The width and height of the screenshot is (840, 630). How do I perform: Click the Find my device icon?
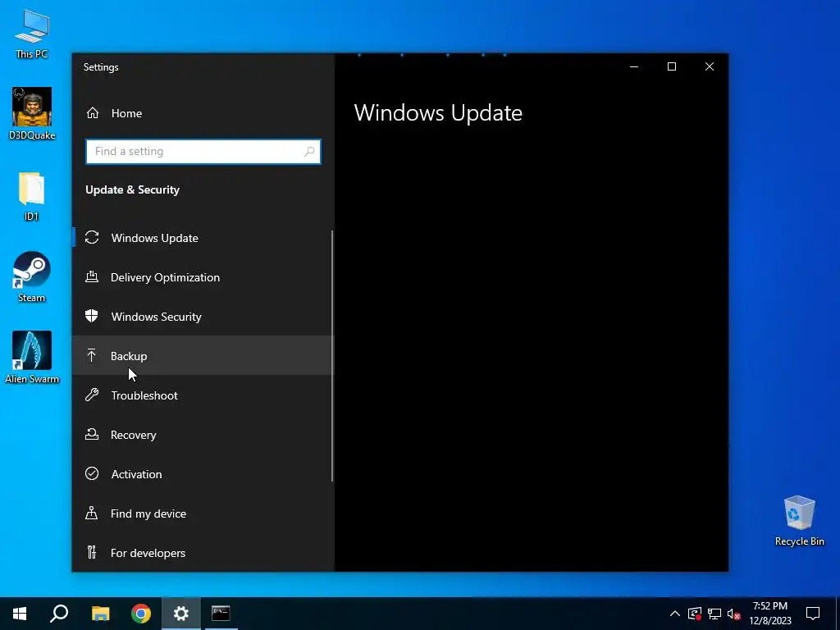click(92, 514)
